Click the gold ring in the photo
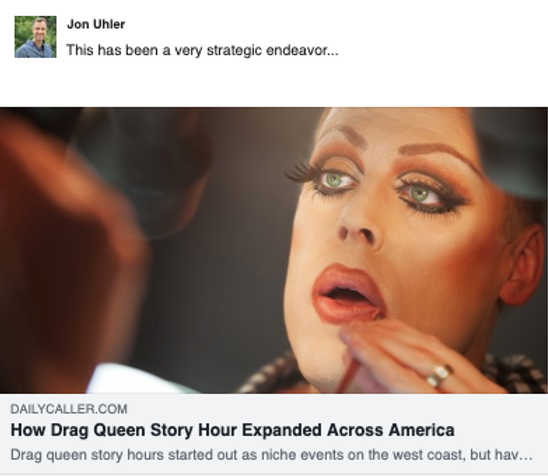Image resolution: width=548 pixels, height=476 pixels. 439,375
